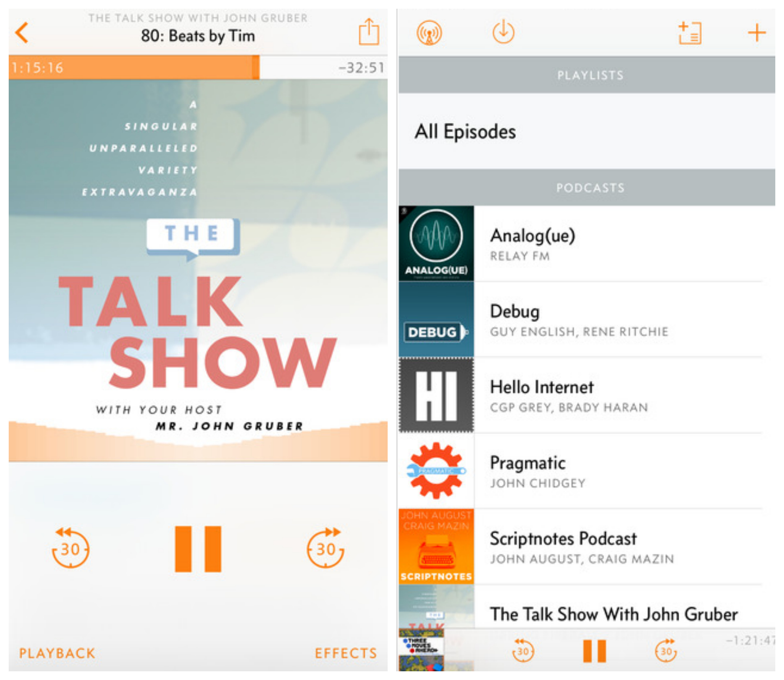The image size is (784, 680).
Task: Tap 'GUY ENGLISH, RENE RITCHIE' subtitle
Action: point(579,332)
